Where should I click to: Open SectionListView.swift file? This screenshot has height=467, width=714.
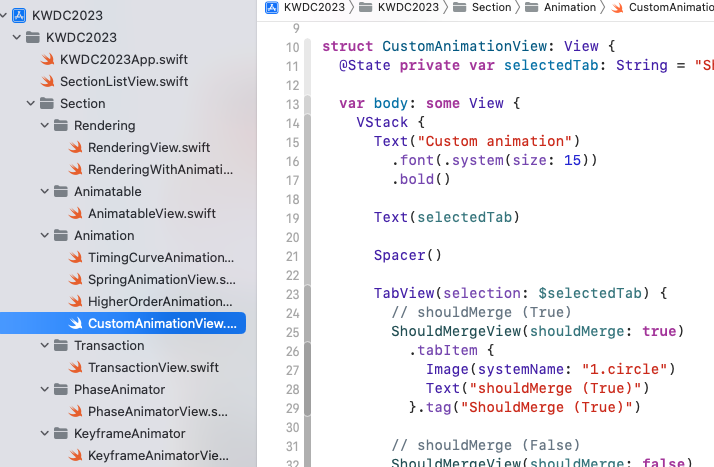click(124, 81)
